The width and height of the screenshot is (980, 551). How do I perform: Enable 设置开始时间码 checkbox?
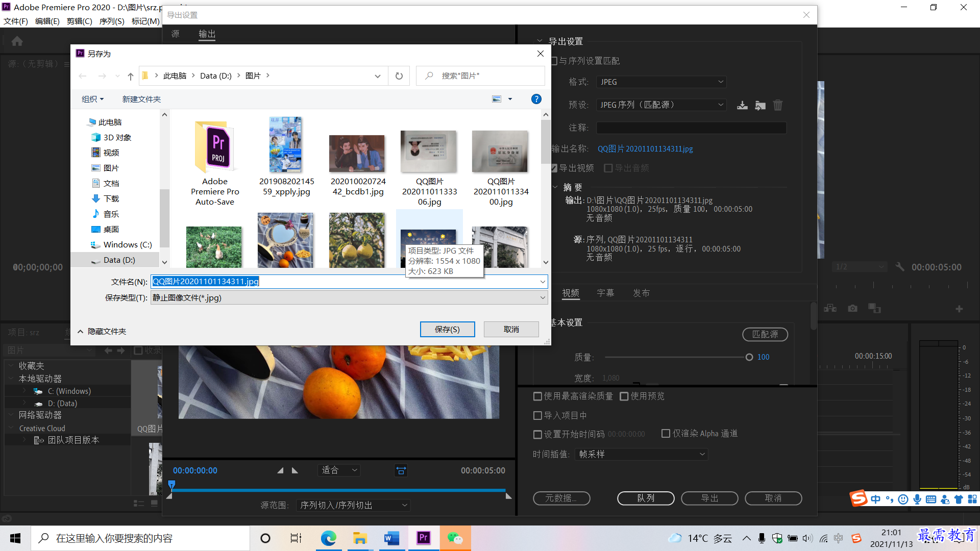click(537, 434)
